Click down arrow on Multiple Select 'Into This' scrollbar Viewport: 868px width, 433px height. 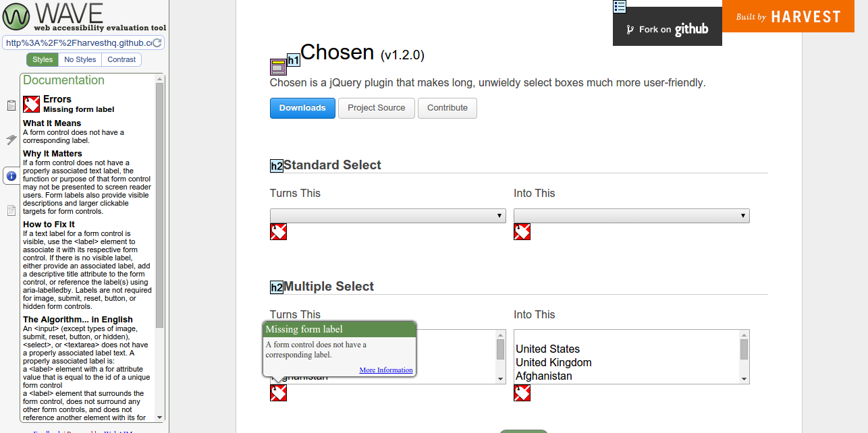pos(744,379)
